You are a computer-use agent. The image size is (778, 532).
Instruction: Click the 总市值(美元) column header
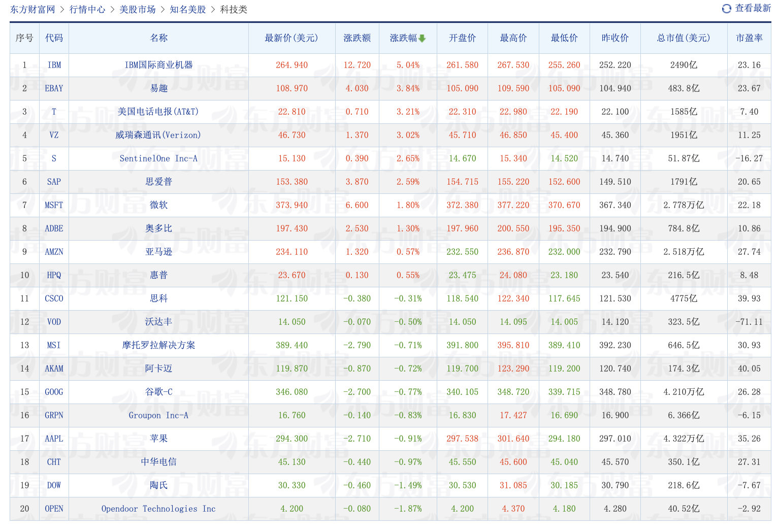point(684,38)
